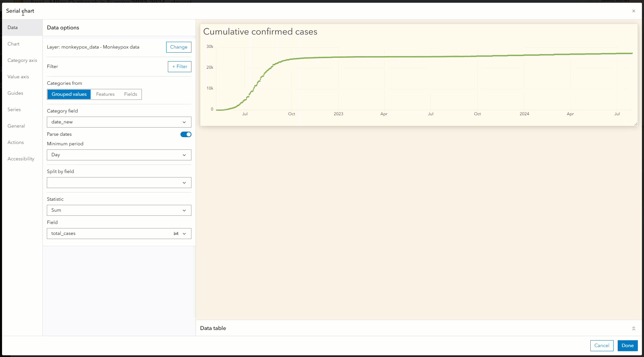The width and height of the screenshot is (644, 357).
Task: Open the Value axis settings
Action: (x=18, y=77)
